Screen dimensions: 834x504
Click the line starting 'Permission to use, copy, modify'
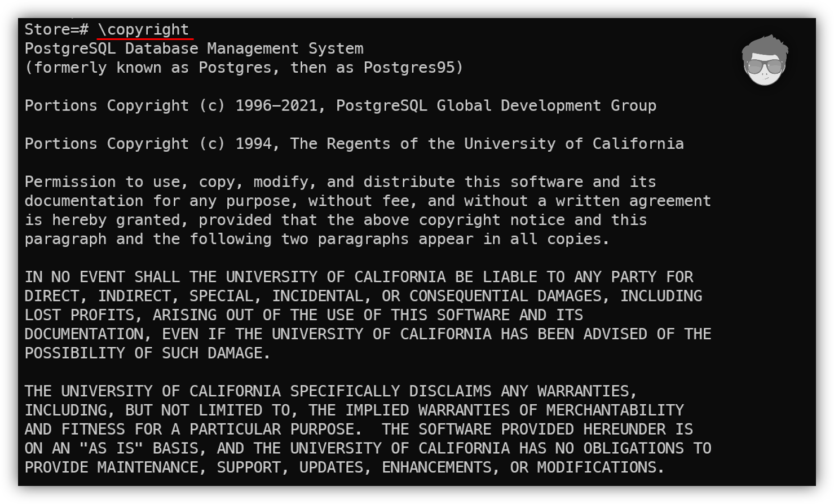tap(341, 182)
